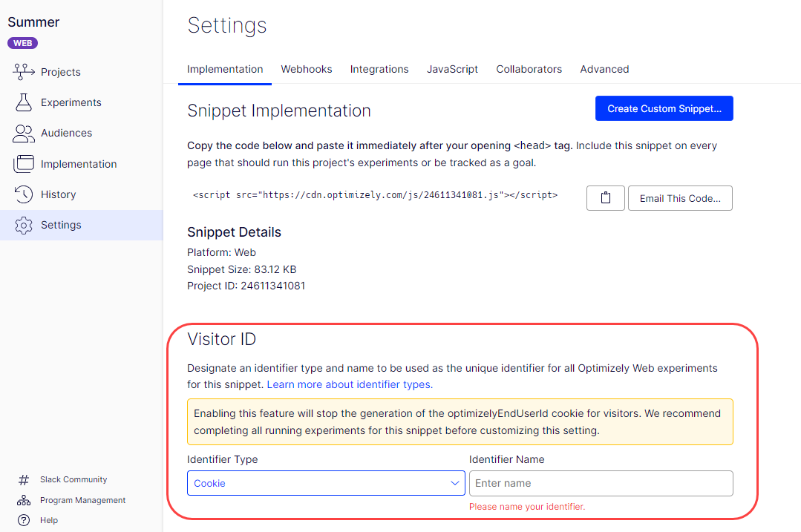The image size is (801, 532).
Task: Click the Help question mark icon
Action: pyautogui.click(x=24, y=520)
